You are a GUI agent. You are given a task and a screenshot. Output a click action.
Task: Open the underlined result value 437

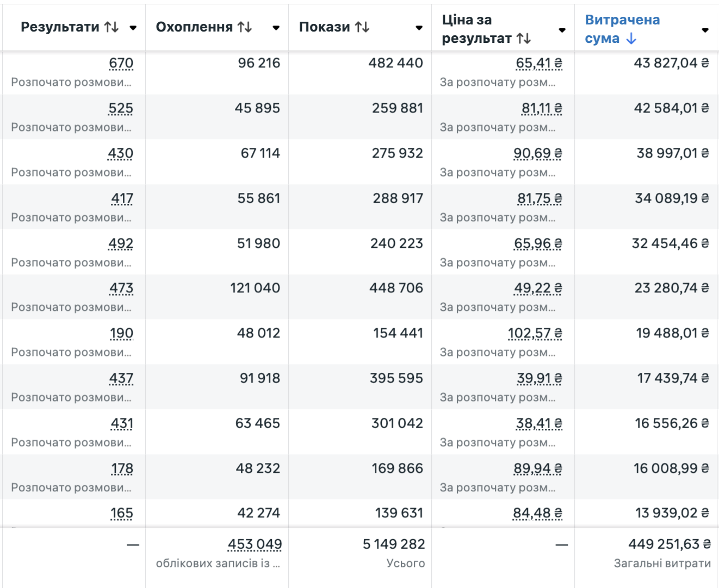[x=121, y=379]
